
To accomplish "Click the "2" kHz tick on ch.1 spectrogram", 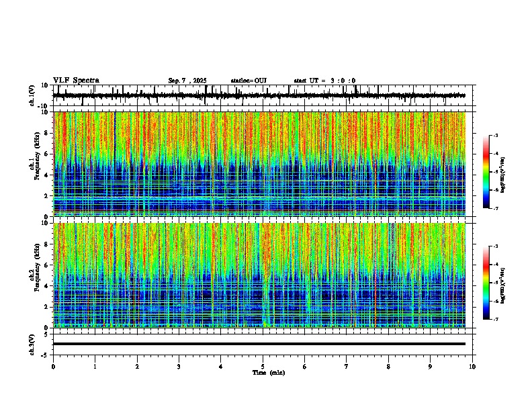I will click(x=46, y=196).
